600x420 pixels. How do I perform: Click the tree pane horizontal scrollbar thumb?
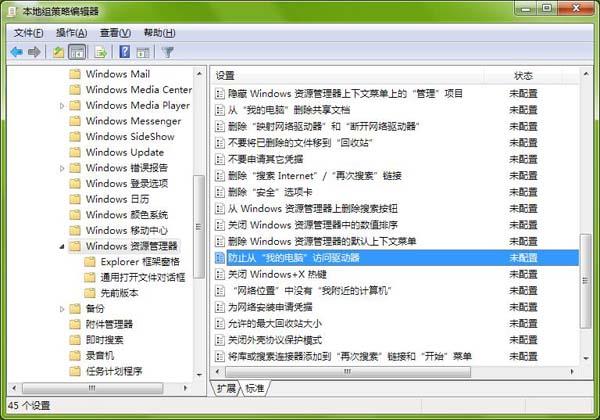(92, 388)
